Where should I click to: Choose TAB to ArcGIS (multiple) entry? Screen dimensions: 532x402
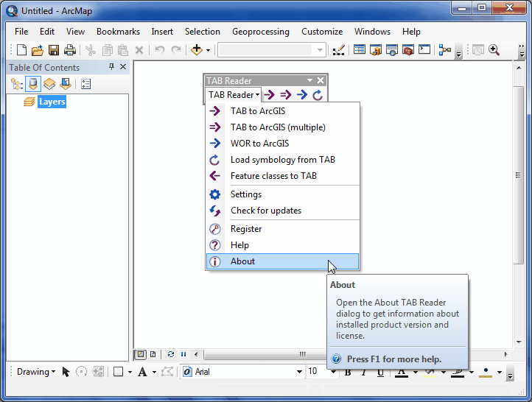(x=282, y=127)
